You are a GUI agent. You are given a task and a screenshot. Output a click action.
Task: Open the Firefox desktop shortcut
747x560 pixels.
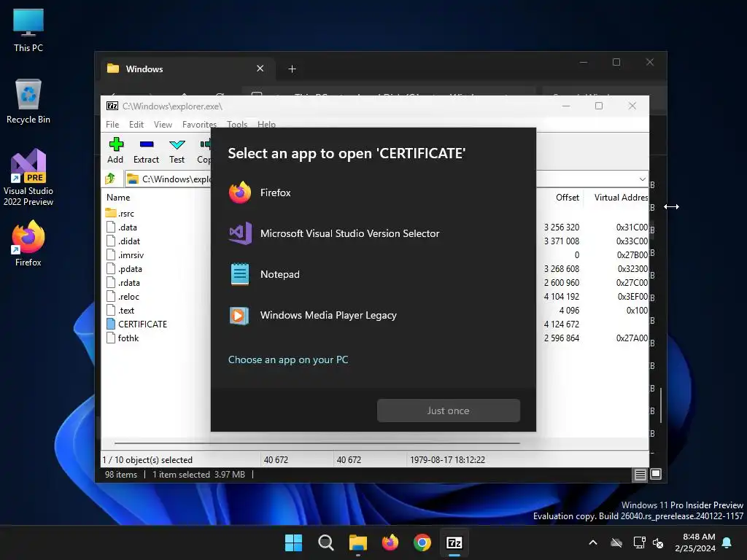pos(28,244)
